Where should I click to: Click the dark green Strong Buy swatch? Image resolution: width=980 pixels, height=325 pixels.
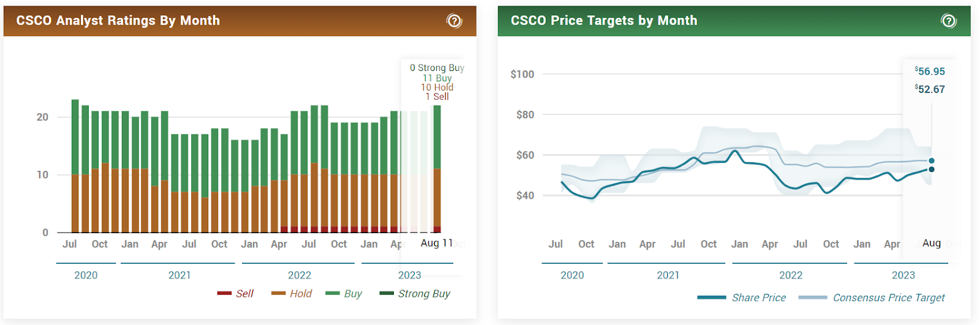point(386,294)
